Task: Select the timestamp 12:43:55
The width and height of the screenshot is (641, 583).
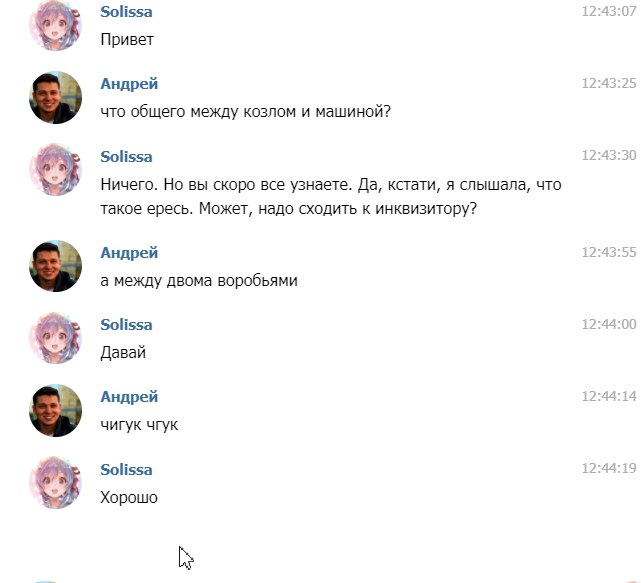Action: click(609, 252)
